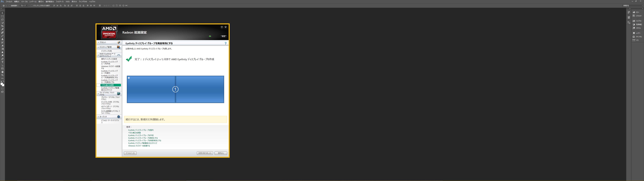Image resolution: width=644 pixels, height=181 pixels.
Task: Open the History panel icon
Action: click(x=629, y=12)
